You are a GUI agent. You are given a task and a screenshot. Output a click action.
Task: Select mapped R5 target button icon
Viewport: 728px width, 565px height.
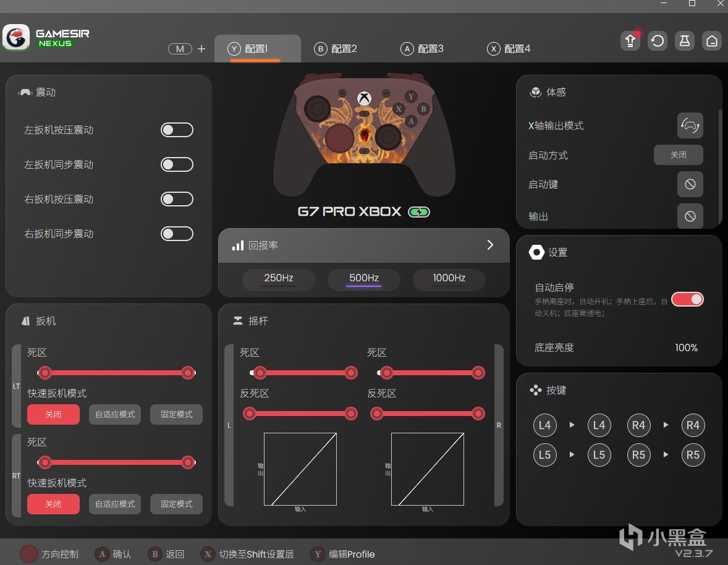click(693, 455)
